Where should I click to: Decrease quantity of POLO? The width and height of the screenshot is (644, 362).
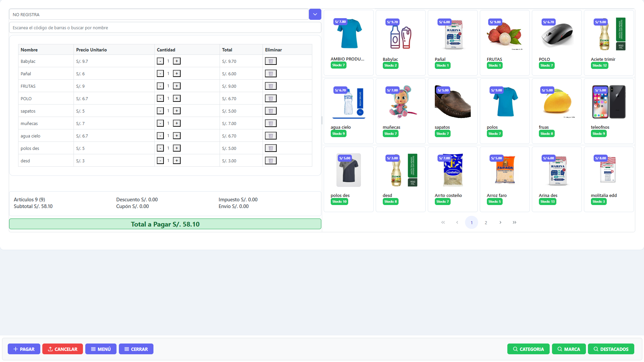pyautogui.click(x=160, y=98)
